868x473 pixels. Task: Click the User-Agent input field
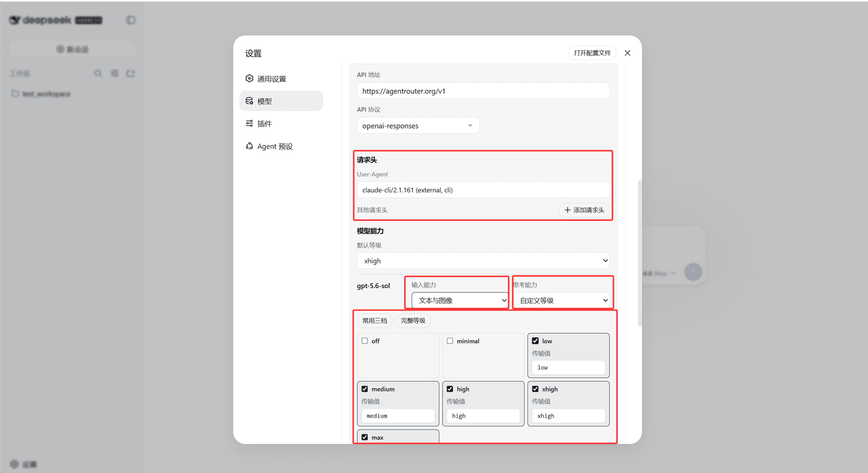click(x=484, y=190)
